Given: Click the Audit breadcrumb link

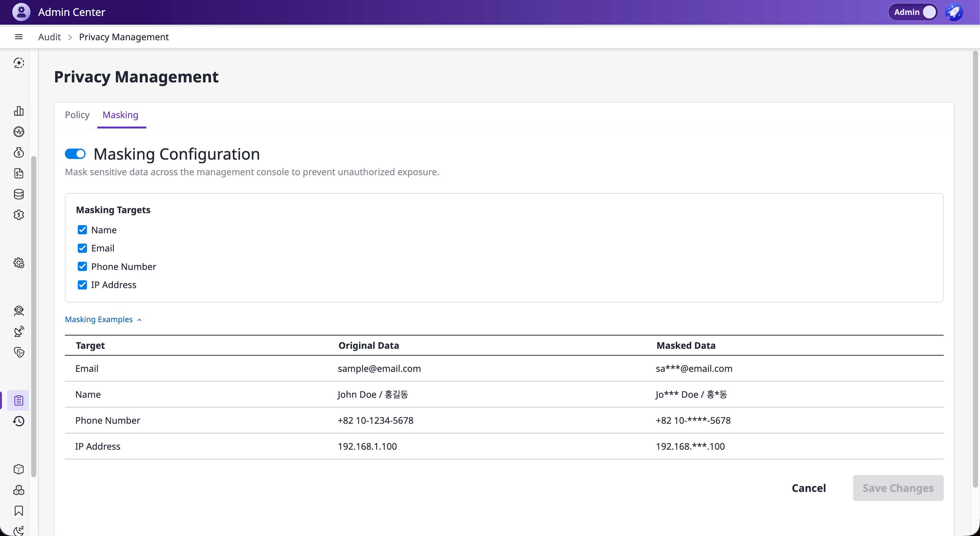Looking at the screenshot, I should tap(50, 37).
